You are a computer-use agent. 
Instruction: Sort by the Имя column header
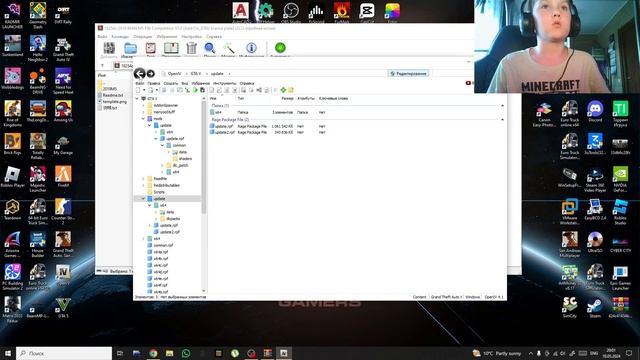tap(213, 98)
